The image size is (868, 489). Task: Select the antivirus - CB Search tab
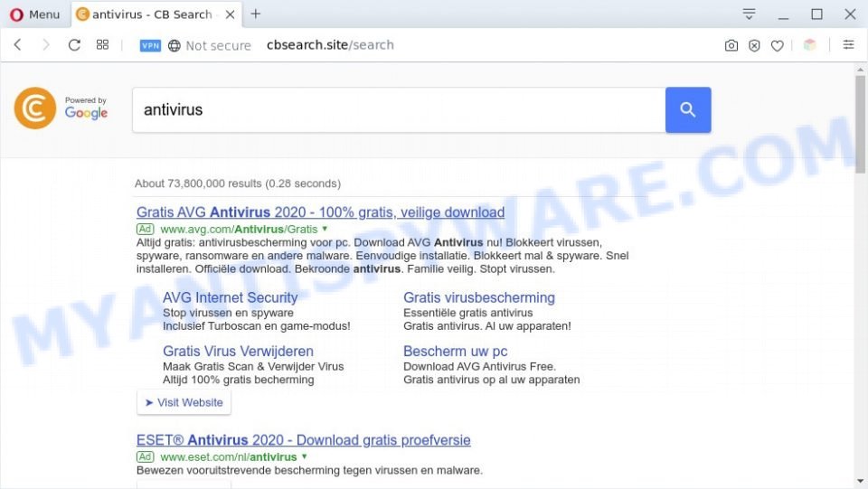click(155, 14)
